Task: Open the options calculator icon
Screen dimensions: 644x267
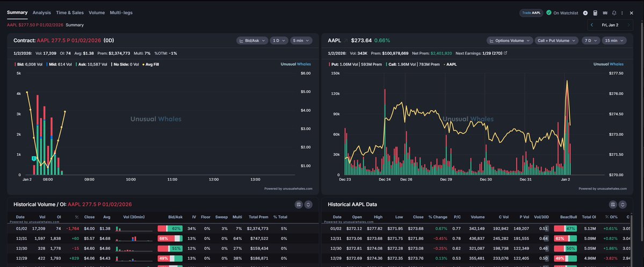Action: pos(595,13)
